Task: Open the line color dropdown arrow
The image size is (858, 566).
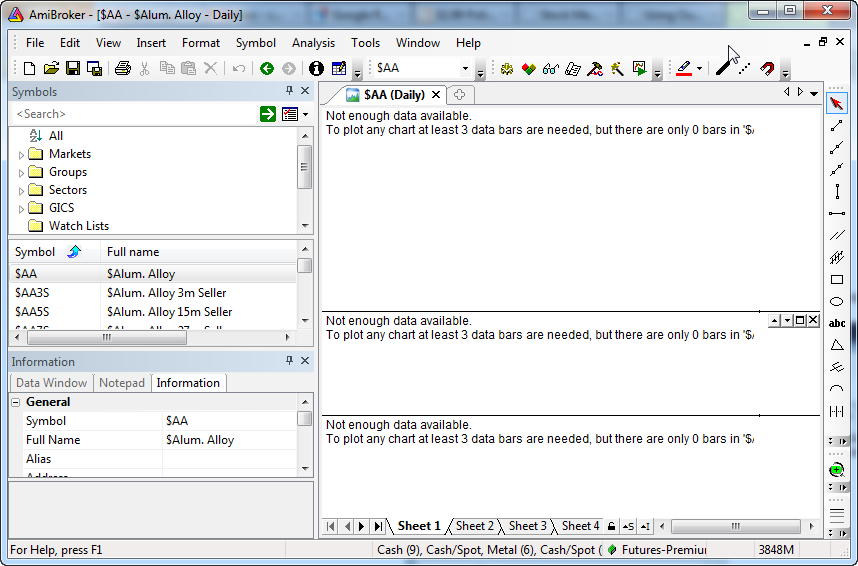Action: [x=699, y=68]
